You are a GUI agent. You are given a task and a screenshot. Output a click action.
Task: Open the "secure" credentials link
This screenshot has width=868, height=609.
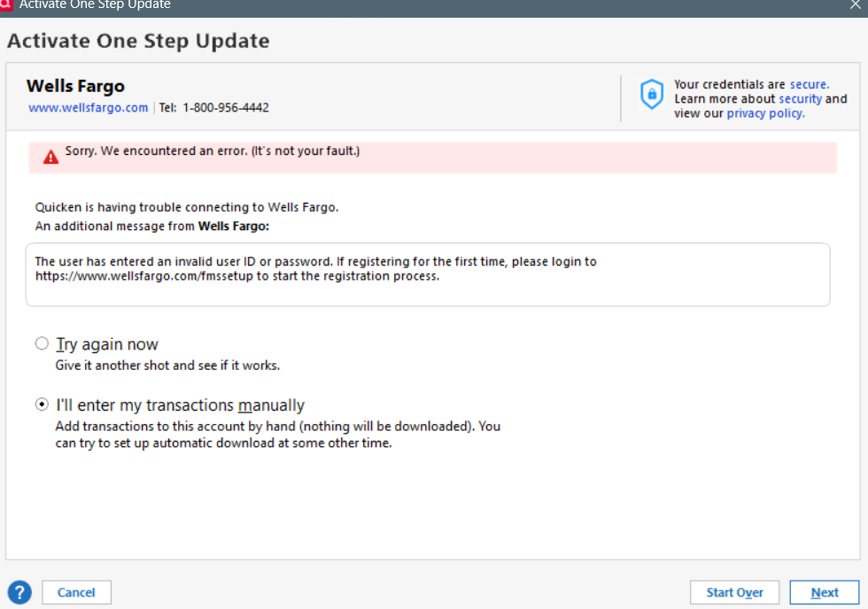(x=810, y=84)
